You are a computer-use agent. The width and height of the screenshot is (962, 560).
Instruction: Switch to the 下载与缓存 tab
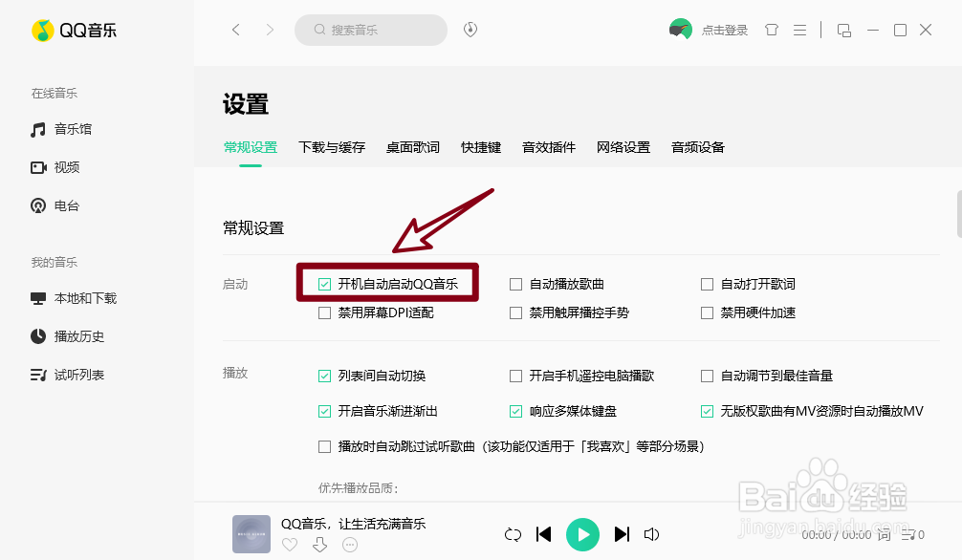pos(332,148)
